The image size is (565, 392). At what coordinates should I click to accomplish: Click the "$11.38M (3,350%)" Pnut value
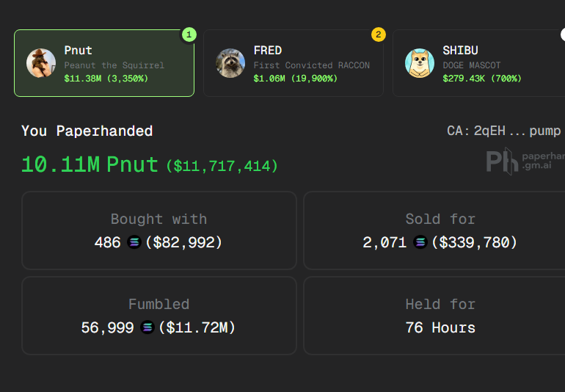106,79
